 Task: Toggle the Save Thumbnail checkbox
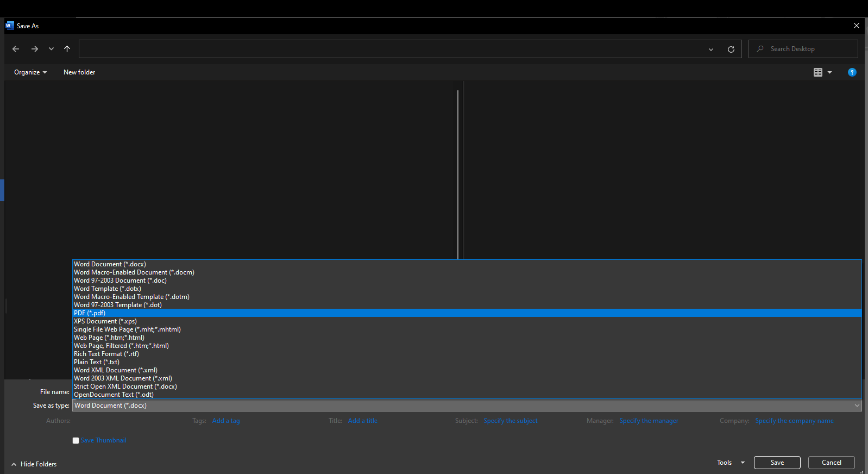tap(76, 441)
